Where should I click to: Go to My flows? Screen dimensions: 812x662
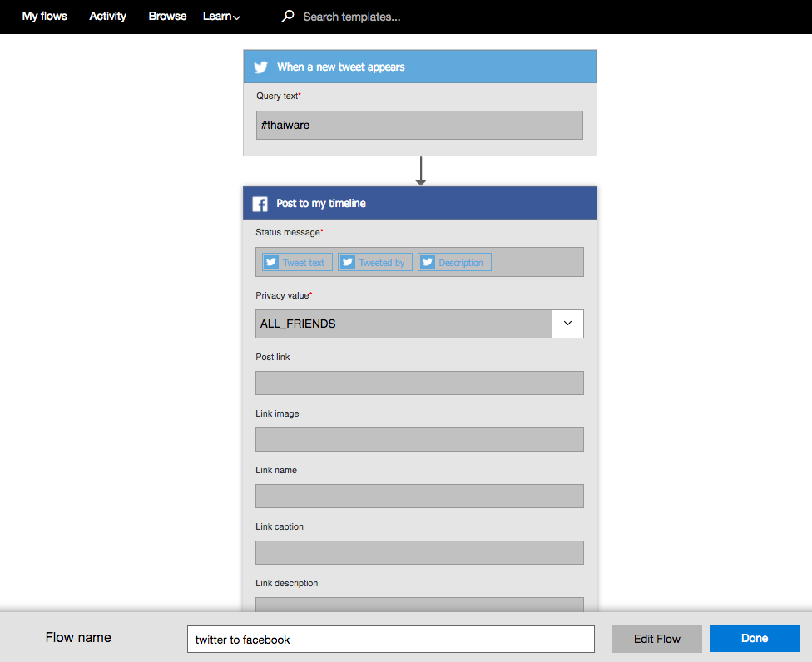(x=45, y=17)
